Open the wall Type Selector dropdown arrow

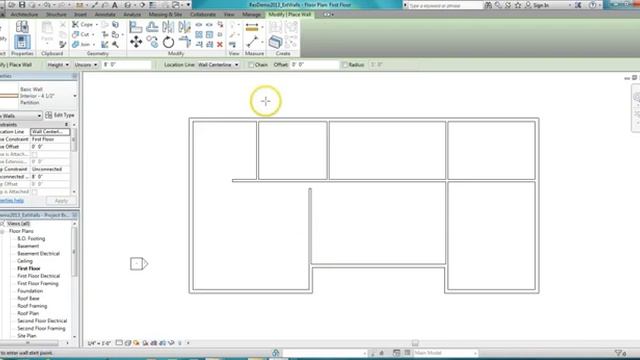point(75,96)
